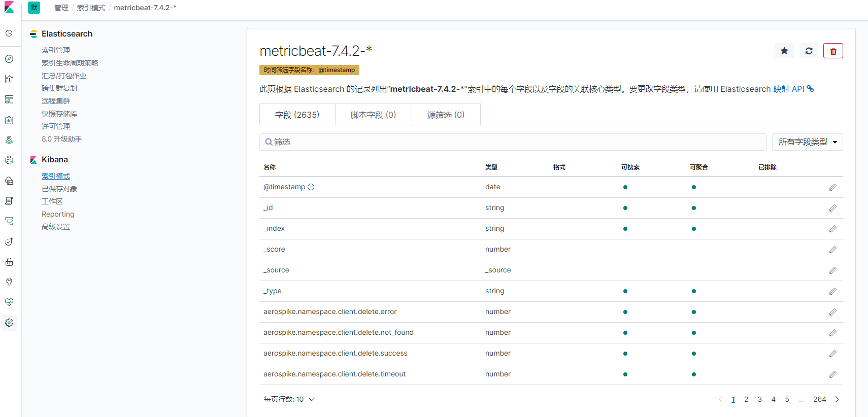Edit the _type field

833,291
